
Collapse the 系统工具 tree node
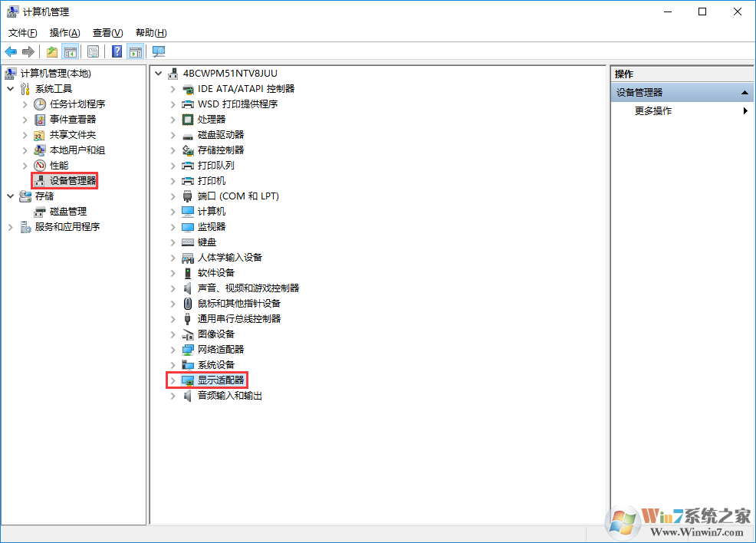click(x=11, y=89)
